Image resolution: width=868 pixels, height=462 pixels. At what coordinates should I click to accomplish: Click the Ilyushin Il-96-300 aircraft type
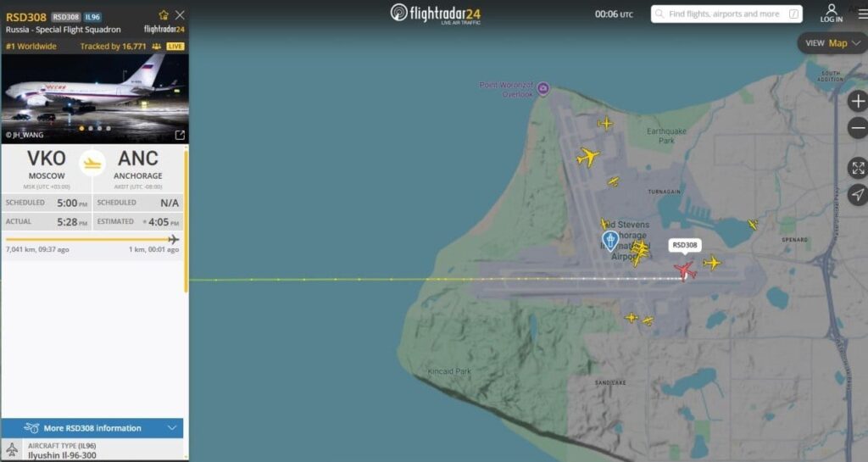coord(62,455)
